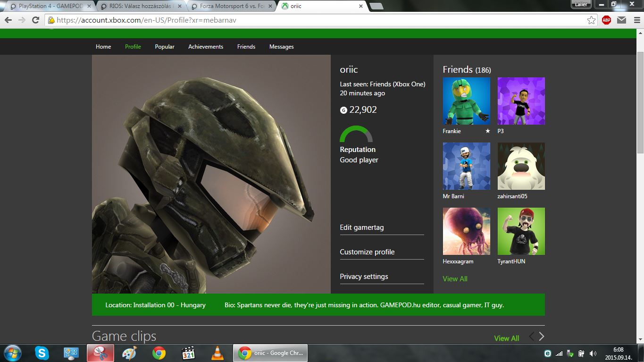Open Paint from the taskbar

coord(129,353)
